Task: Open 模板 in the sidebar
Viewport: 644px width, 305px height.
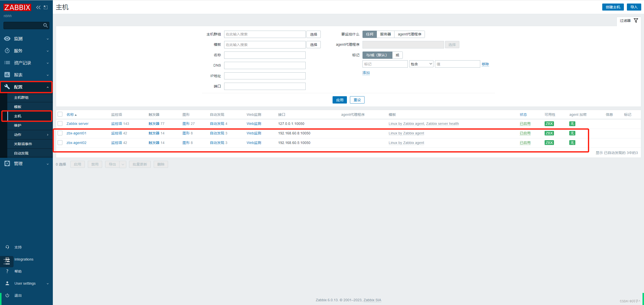Action: [x=18, y=107]
